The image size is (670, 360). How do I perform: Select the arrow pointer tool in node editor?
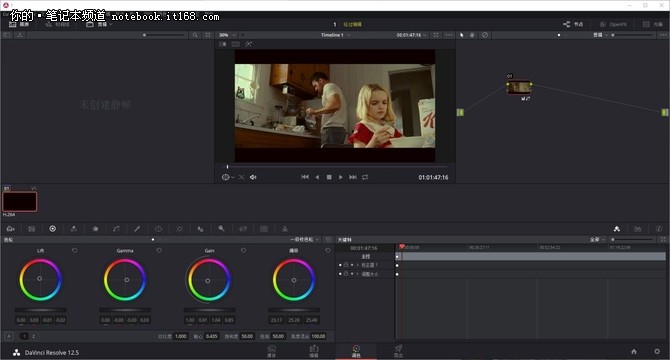coord(461,35)
